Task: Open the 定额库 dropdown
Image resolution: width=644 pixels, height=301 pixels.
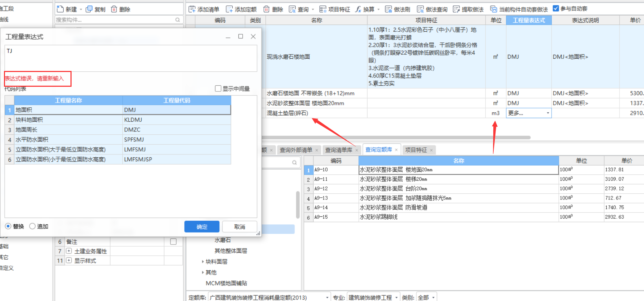Action: (327, 297)
